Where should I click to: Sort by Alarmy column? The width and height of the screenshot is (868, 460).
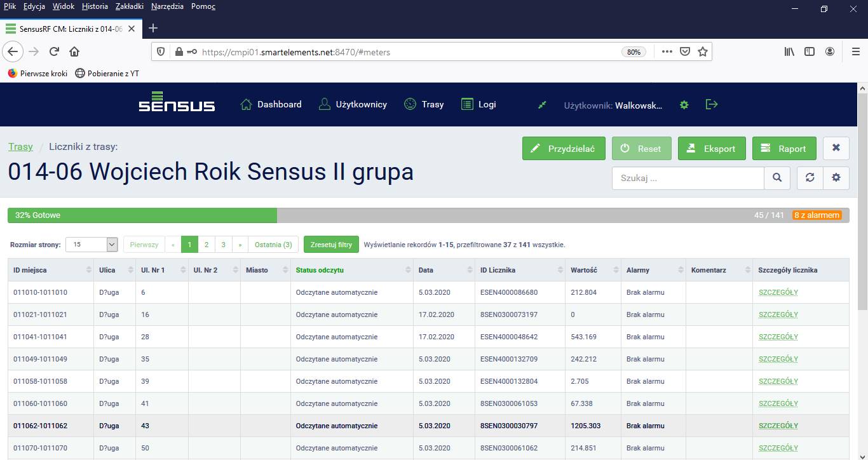click(x=653, y=270)
